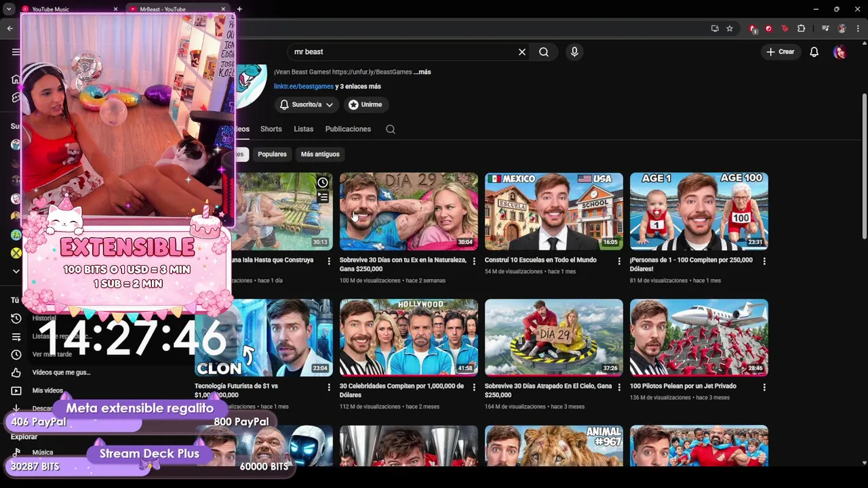
Task: Close the MrBeast - YouTube tab
Action: pyautogui.click(x=222, y=9)
